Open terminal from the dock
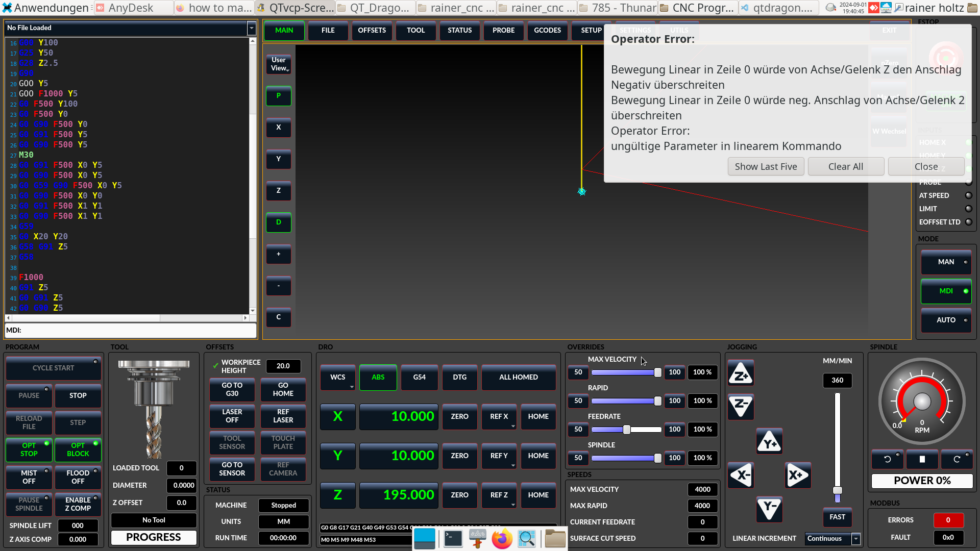Screen dimensions: 980x551 click(453, 538)
